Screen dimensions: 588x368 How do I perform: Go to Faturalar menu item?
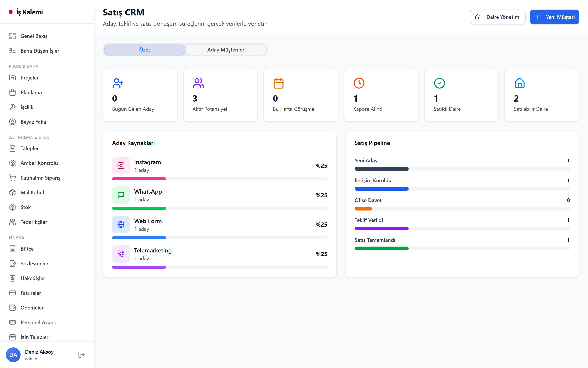click(x=47, y=293)
